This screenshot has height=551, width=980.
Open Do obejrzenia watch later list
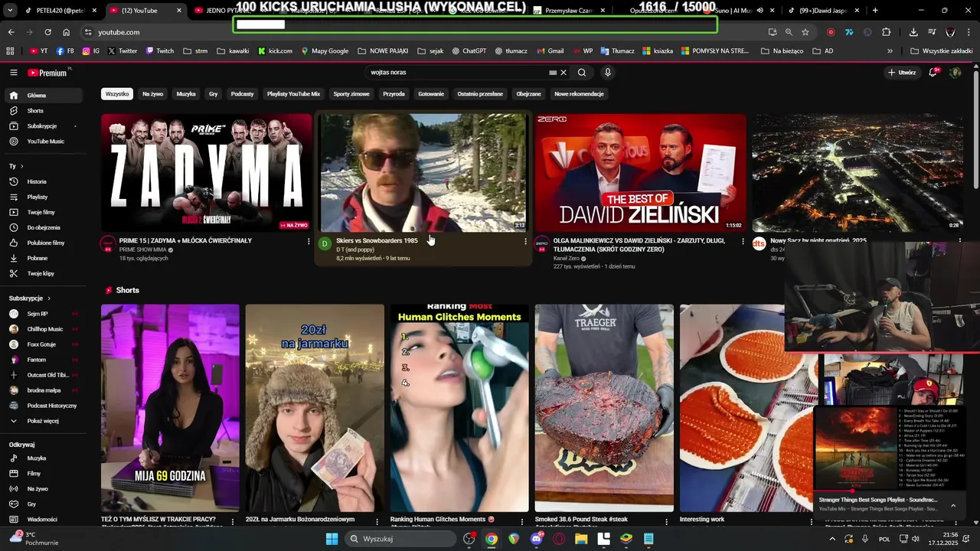(x=43, y=228)
